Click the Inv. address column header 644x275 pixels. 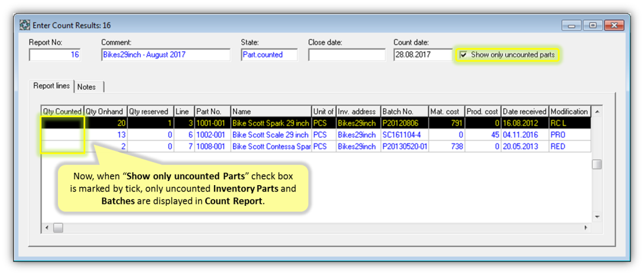[x=358, y=111]
